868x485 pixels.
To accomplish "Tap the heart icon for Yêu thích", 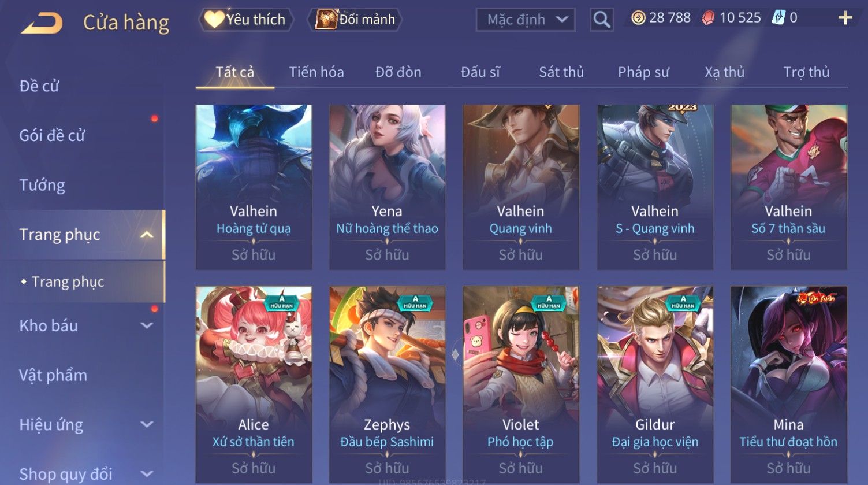I will pos(214,20).
